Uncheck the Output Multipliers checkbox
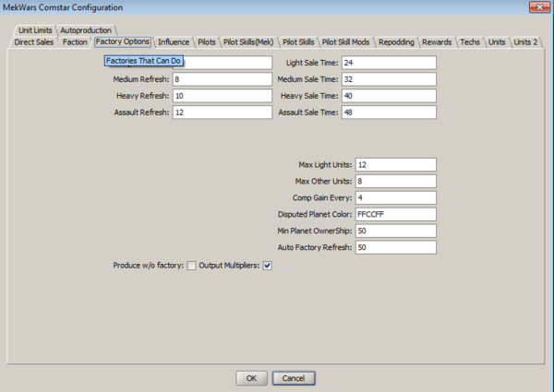This screenshot has height=392, width=554. pos(267,267)
